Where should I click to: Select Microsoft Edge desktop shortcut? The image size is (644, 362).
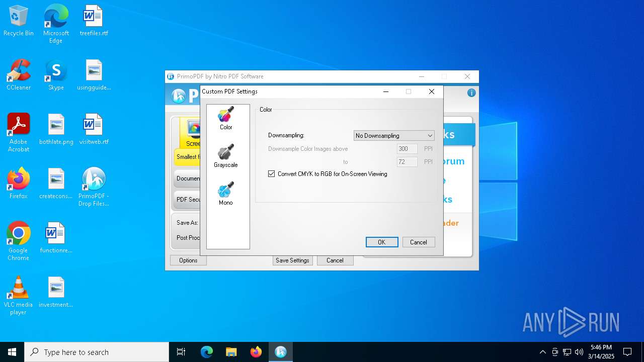click(x=56, y=24)
